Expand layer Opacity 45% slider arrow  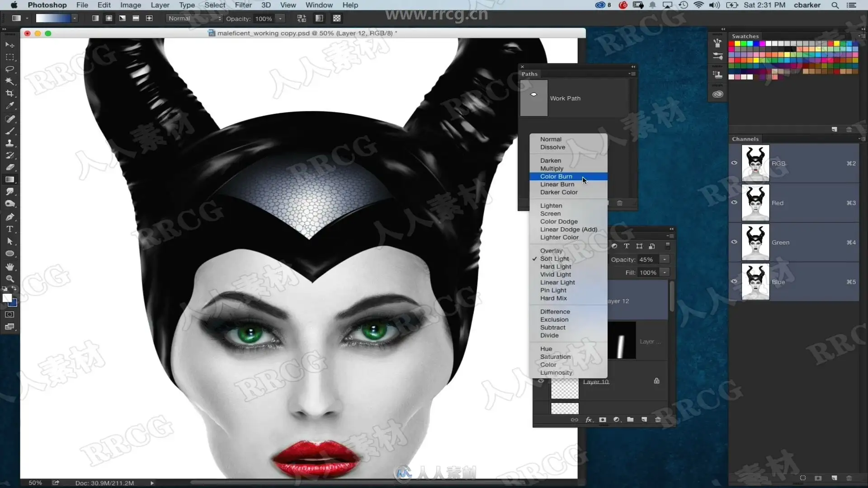coord(665,259)
